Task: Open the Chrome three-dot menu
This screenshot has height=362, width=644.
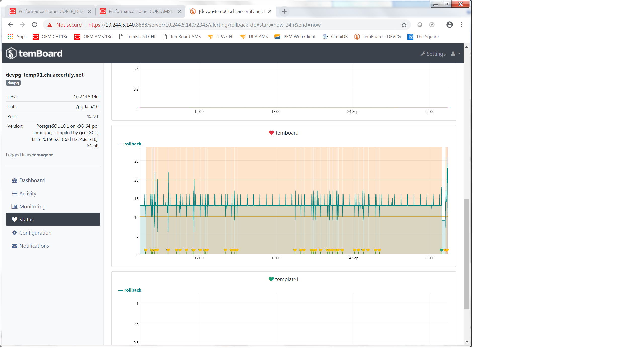Action: tap(462, 25)
